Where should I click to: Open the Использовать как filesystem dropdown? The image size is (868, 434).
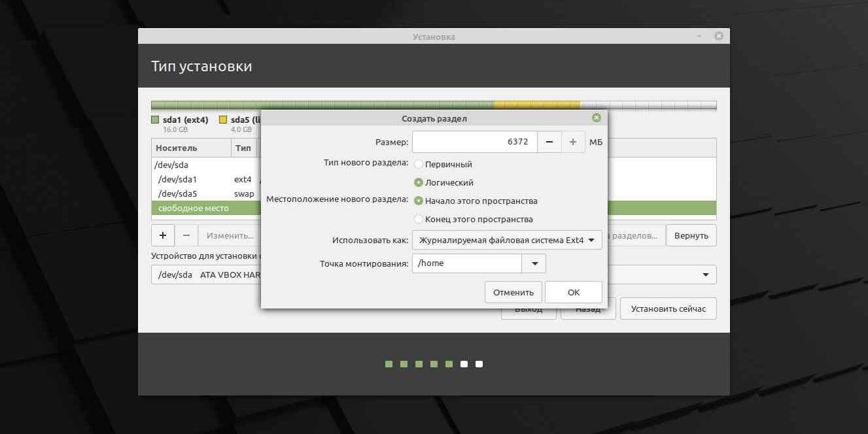[x=507, y=241]
